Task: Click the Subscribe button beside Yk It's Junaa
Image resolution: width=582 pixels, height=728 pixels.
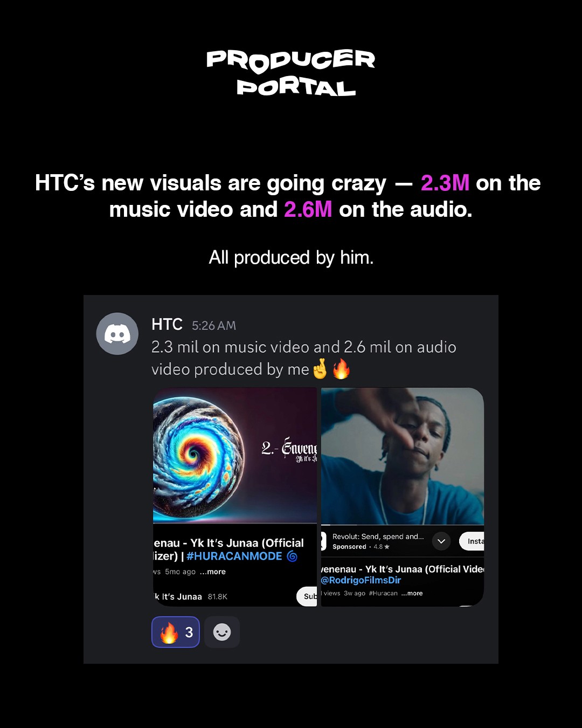Action: click(x=307, y=596)
